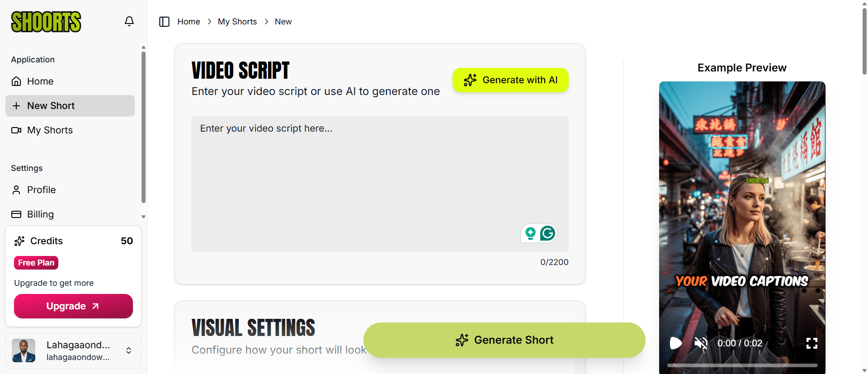Screen dimensions: 868x374
Task: Open the Home breadcrumb link
Action: point(189,21)
